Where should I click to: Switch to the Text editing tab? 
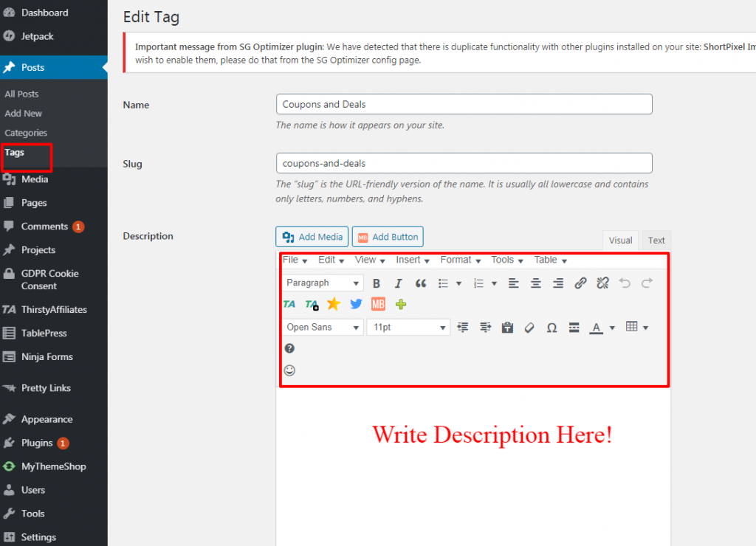click(656, 240)
